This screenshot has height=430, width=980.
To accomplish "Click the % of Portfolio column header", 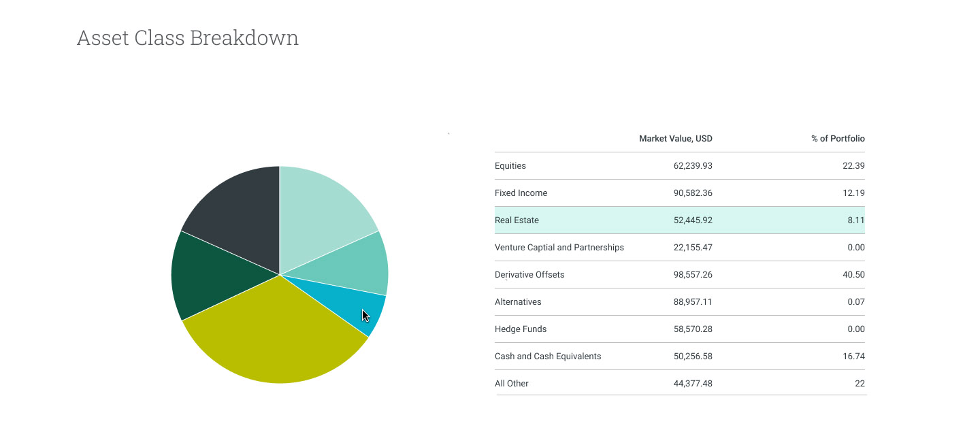I will (837, 139).
